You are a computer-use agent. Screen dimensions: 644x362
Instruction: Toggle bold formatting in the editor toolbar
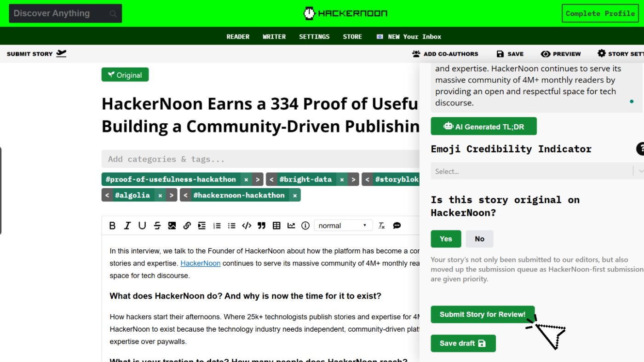[112, 225]
